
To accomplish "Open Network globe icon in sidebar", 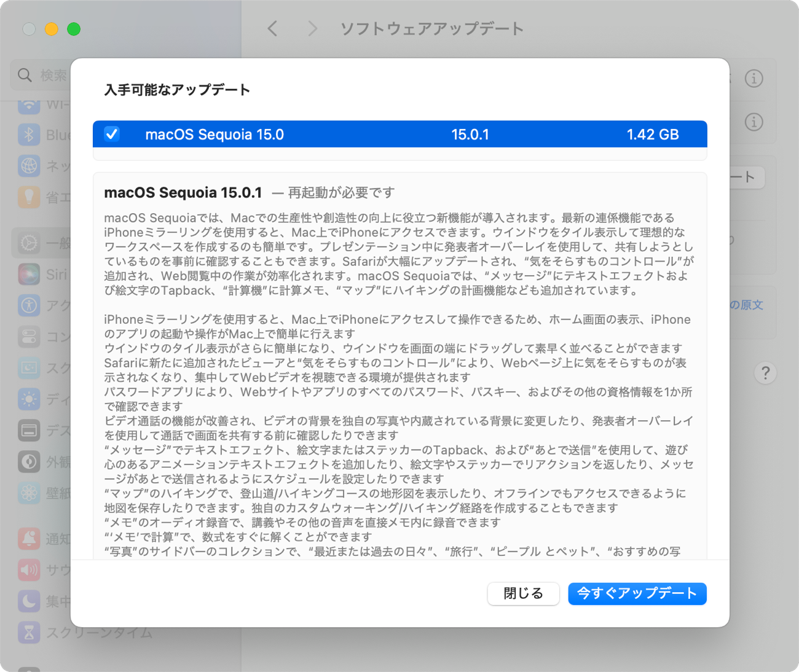I will coord(29,165).
